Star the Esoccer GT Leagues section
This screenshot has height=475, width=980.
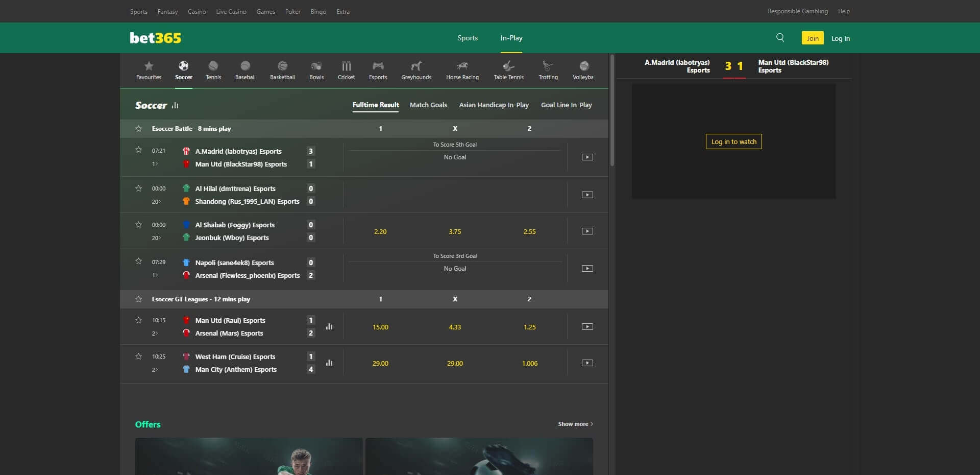(x=138, y=299)
